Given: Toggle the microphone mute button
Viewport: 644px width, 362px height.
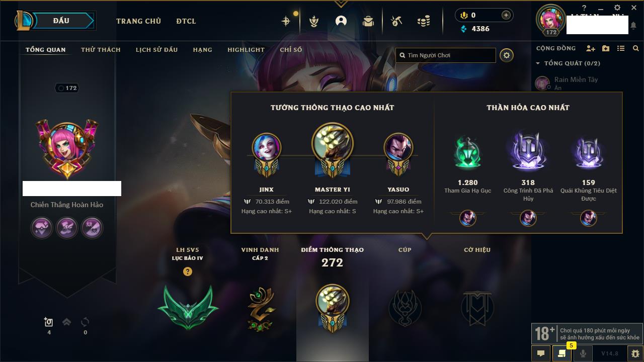Looking at the screenshot, I should (583, 353).
